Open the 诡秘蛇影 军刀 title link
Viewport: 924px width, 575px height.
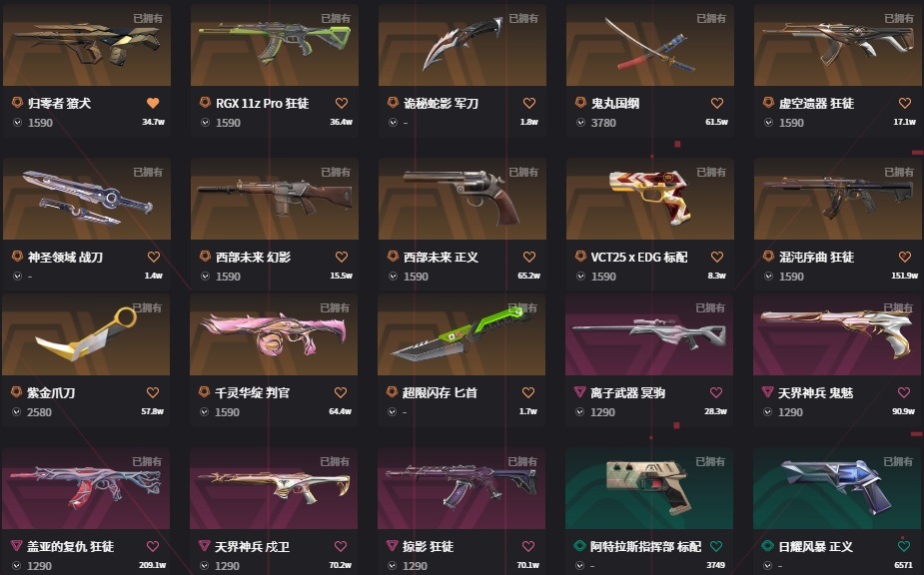point(441,104)
